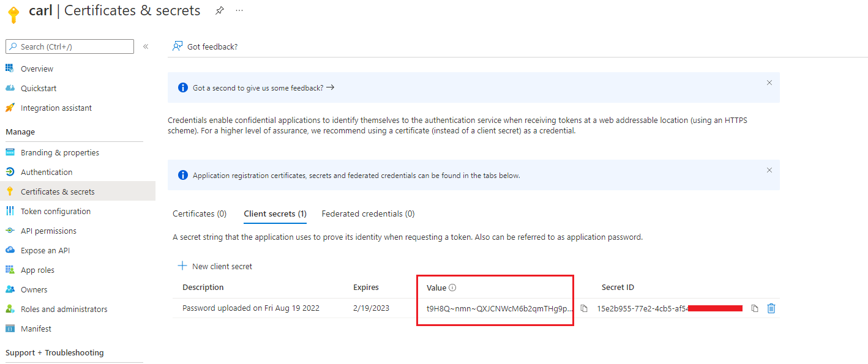This screenshot has height=364, width=868.
Task: Collapse the sidebar with double chevron
Action: pos(146,46)
